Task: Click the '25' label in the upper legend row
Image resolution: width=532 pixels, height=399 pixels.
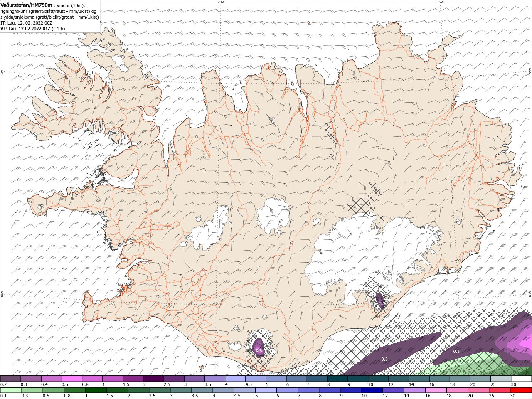Action: point(493,384)
